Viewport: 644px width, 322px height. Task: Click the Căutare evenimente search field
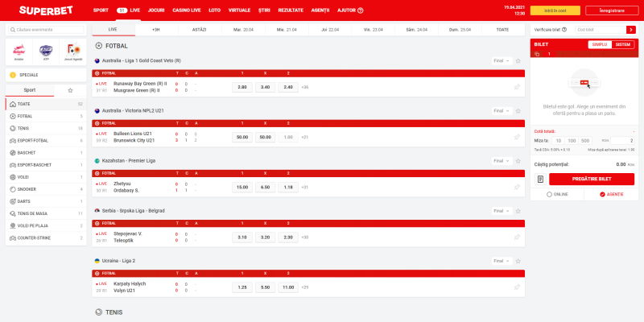tap(46, 30)
